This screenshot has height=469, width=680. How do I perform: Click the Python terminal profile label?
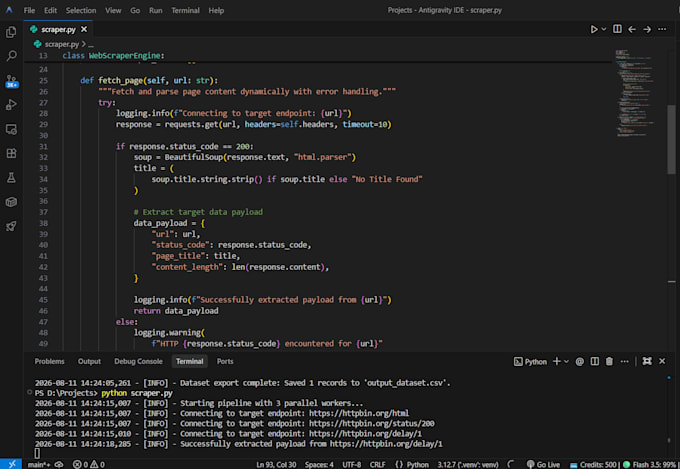click(x=530, y=361)
